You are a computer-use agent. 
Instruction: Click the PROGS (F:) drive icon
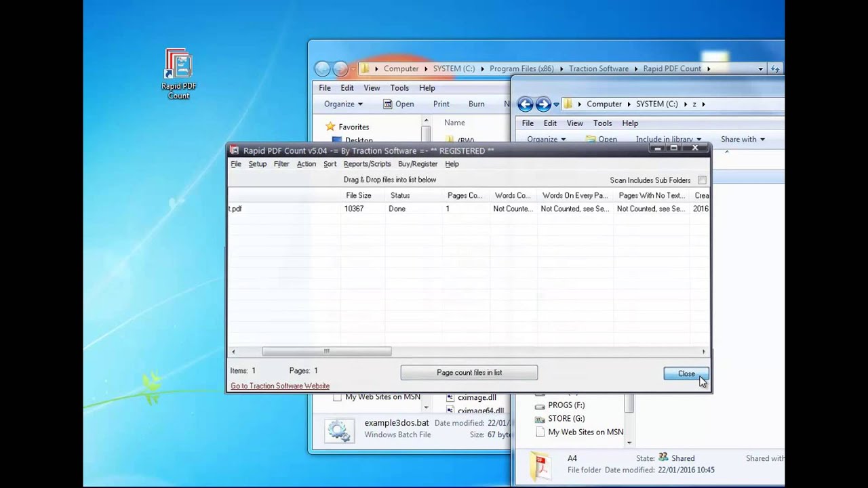(540, 405)
